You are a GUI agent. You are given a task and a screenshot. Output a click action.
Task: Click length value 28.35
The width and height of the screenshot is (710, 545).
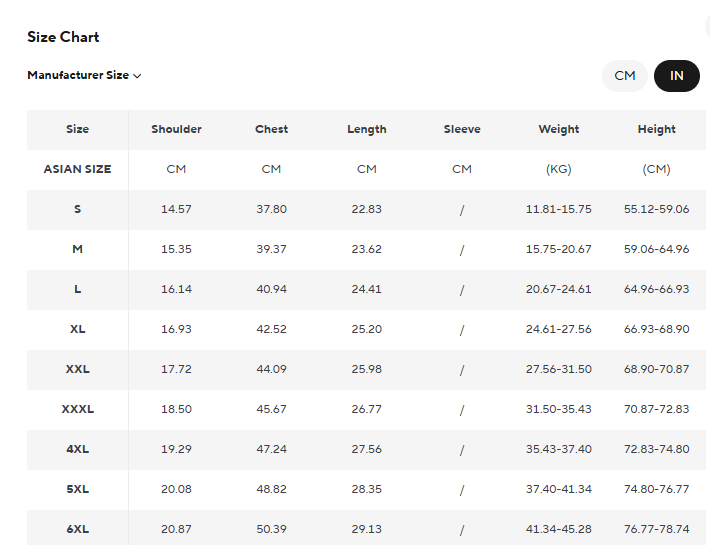(x=366, y=489)
